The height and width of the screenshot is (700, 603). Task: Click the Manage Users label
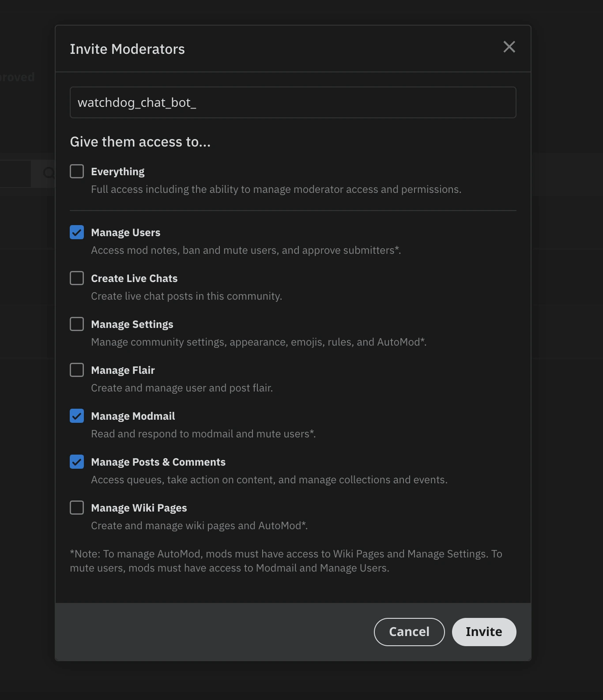pyautogui.click(x=126, y=233)
